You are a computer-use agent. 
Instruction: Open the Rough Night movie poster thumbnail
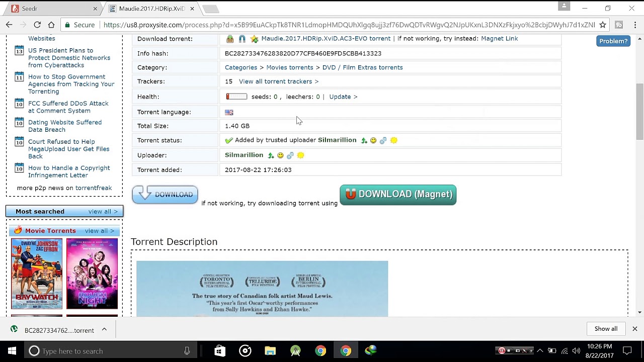click(x=92, y=274)
